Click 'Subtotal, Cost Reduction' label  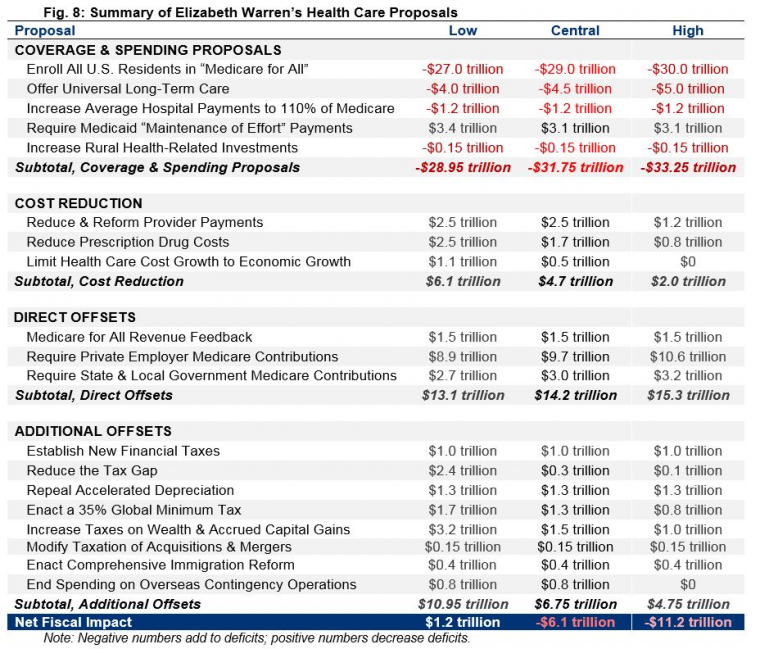point(99,281)
